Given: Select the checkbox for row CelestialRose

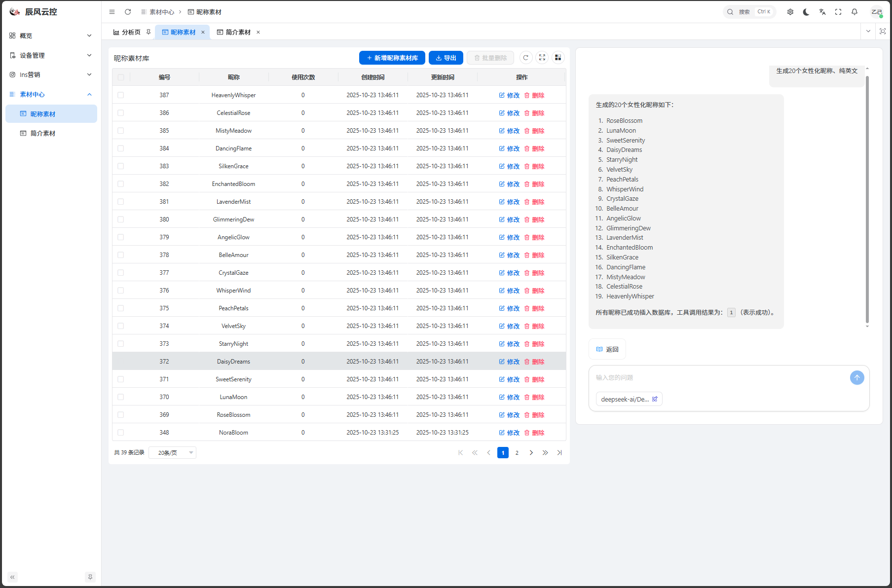Looking at the screenshot, I should click(121, 113).
